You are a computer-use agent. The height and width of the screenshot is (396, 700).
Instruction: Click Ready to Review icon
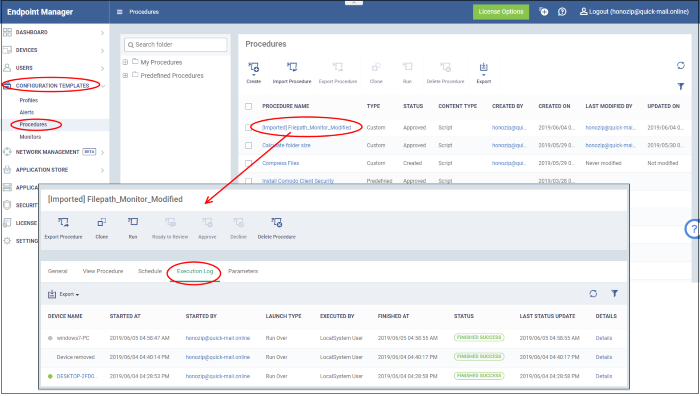(170, 222)
